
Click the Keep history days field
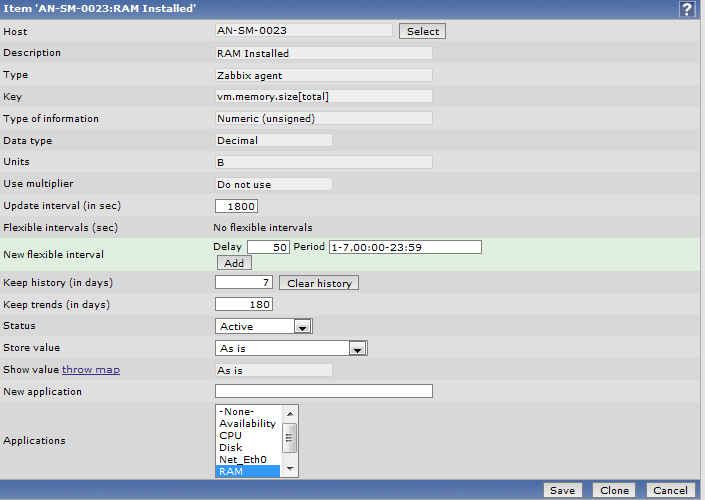click(x=245, y=283)
